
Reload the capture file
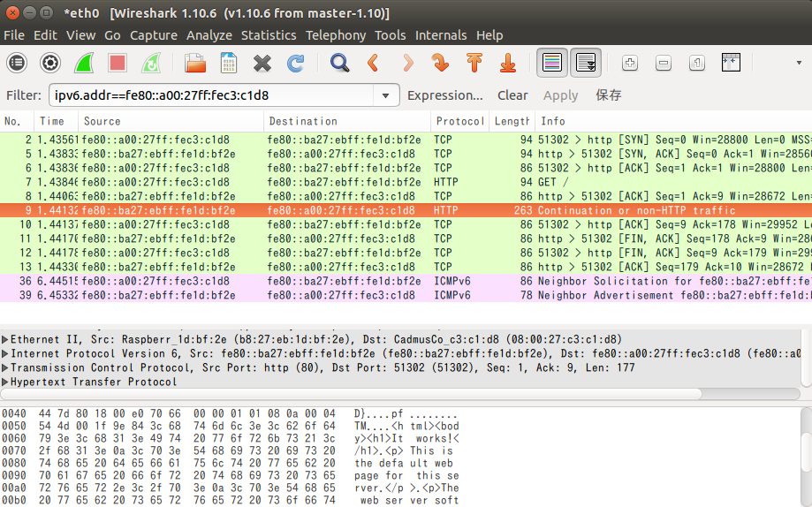[x=295, y=63]
